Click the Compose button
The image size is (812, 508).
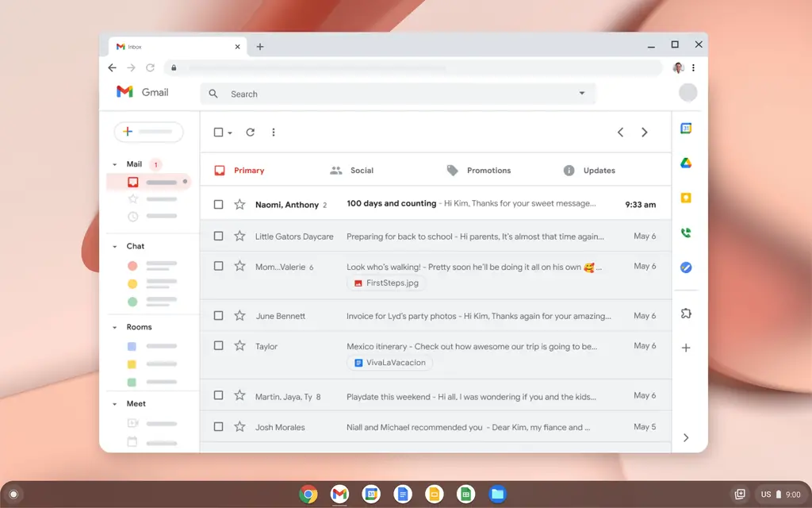(147, 132)
